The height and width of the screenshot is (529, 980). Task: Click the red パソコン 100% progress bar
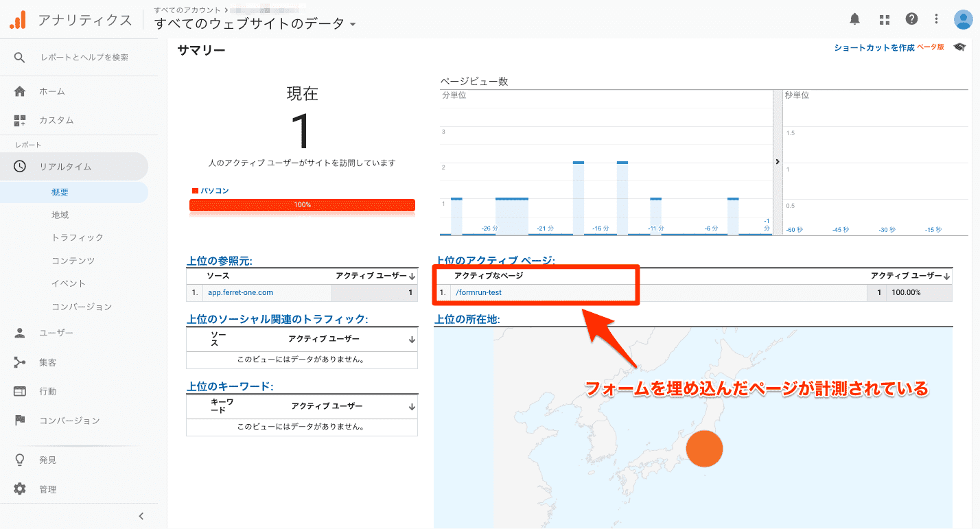(x=302, y=204)
